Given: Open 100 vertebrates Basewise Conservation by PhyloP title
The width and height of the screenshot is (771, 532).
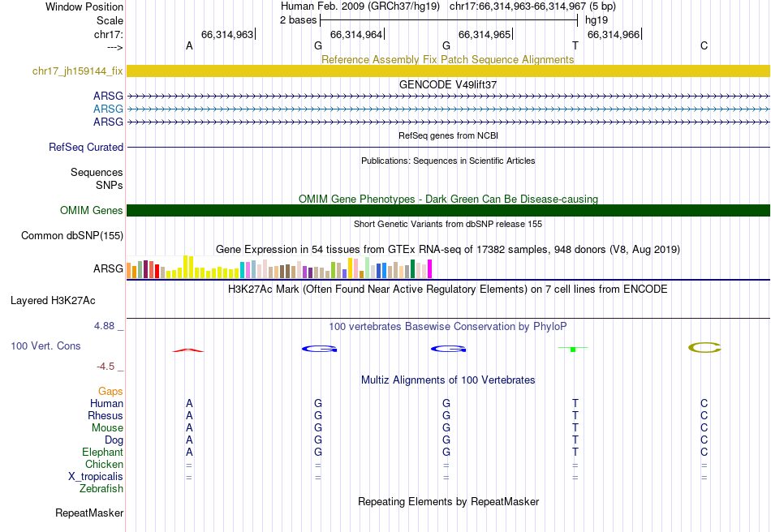Looking at the screenshot, I should (x=448, y=326).
